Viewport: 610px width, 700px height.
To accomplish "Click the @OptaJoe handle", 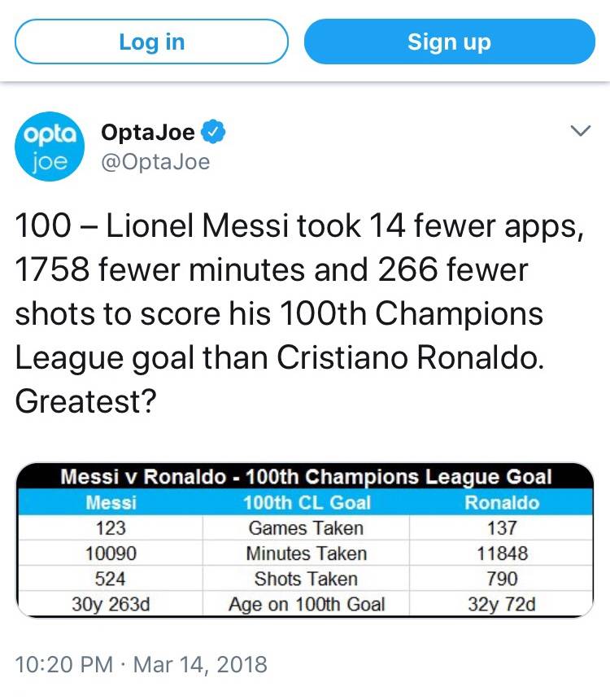I will click(x=155, y=162).
